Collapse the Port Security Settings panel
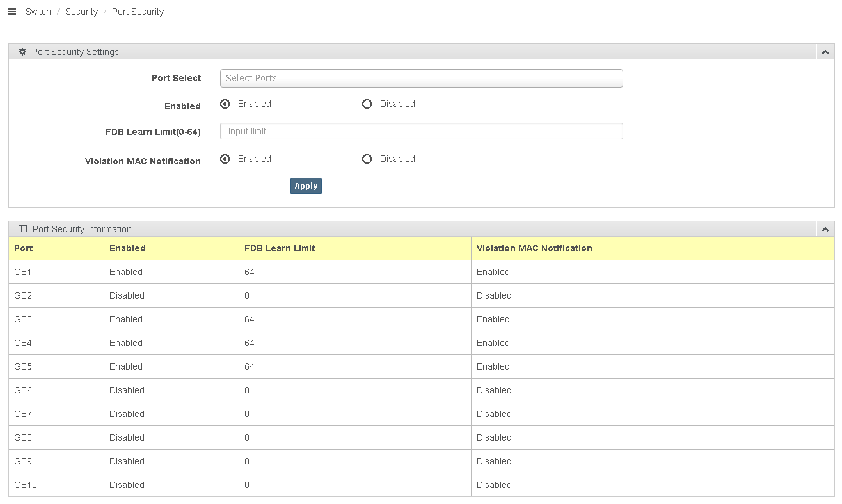 (825, 52)
